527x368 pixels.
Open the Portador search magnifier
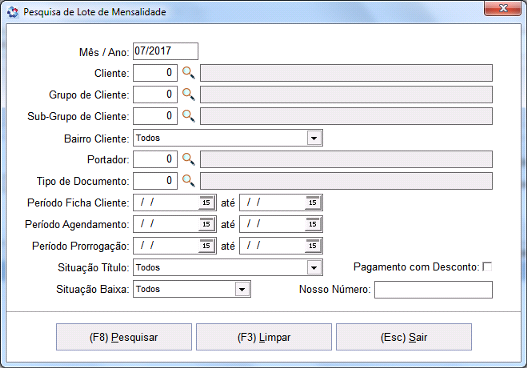click(188, 159)
